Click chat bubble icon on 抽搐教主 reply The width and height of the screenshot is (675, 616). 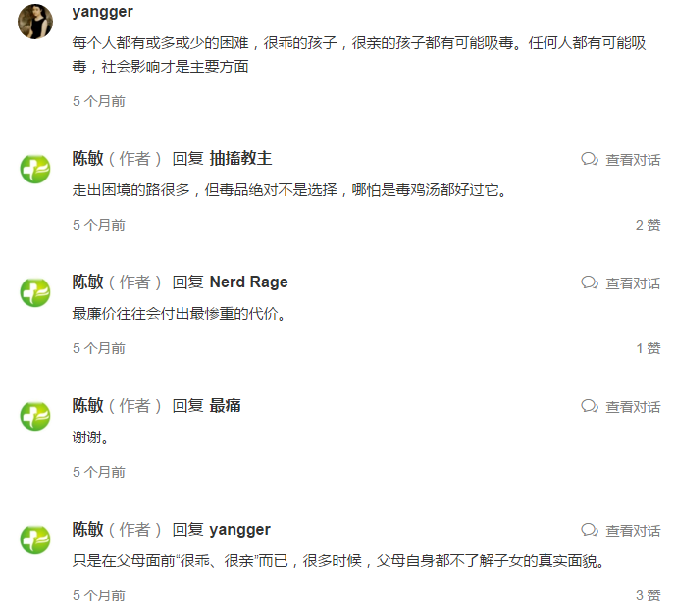click(590, 159)
